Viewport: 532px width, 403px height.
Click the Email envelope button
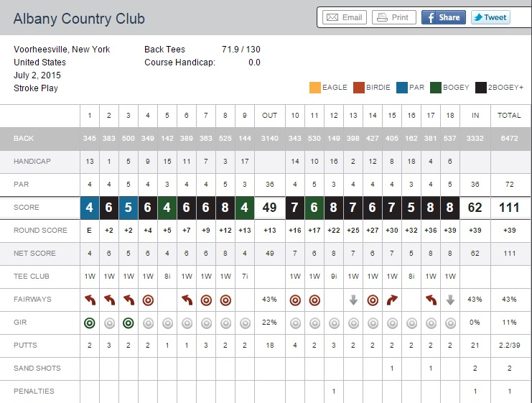point(344,17)
